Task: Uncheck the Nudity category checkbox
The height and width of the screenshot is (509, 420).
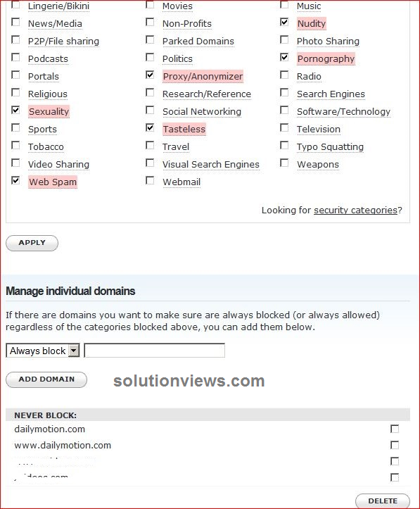Action: 284,22
